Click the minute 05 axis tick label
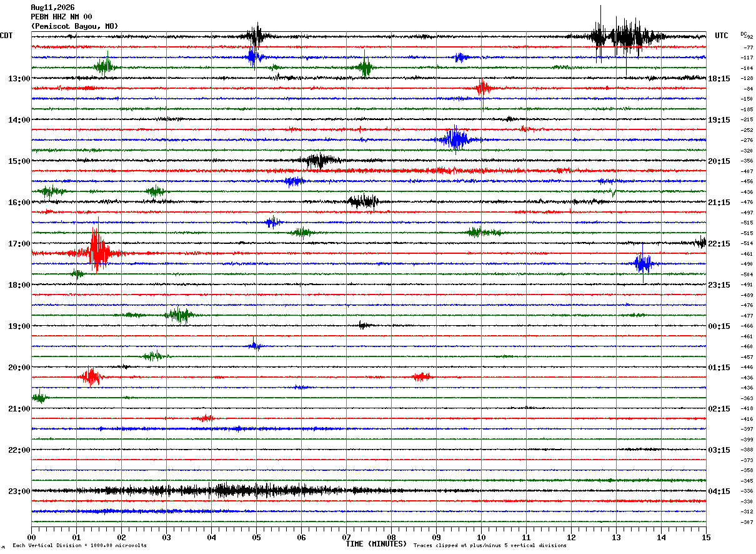The height and width of the screenshot is (554, 756). [x=256, y=538]
